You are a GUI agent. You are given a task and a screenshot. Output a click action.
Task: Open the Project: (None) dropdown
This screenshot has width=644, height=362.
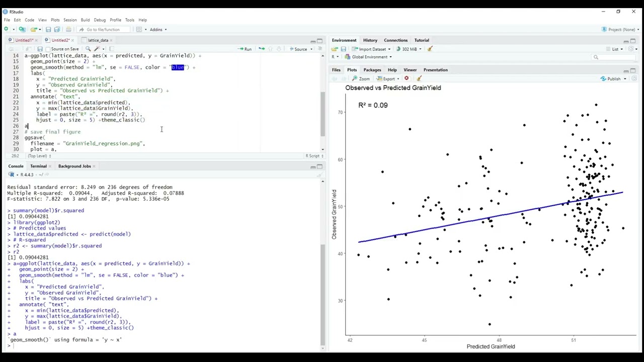tap(621, 29)
